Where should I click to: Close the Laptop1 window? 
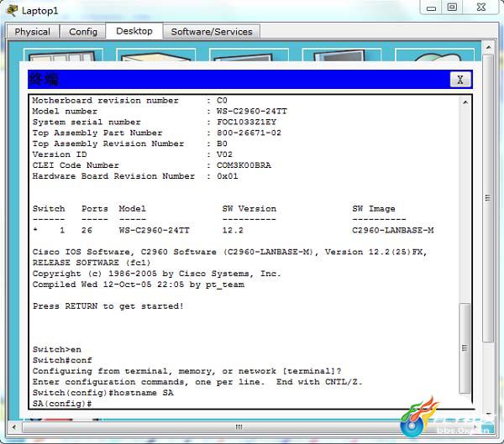[x=481, y=8]
